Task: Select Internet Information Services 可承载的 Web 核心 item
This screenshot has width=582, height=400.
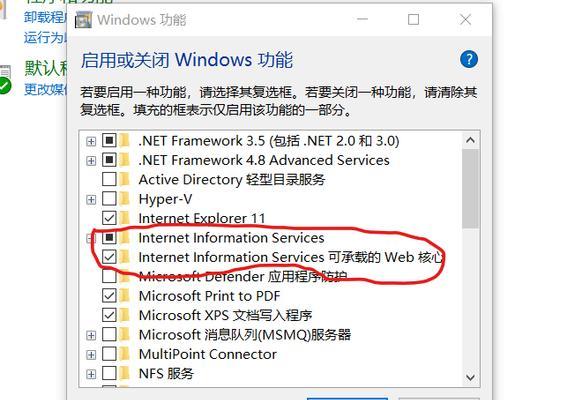Action: [x=291, y=257]
